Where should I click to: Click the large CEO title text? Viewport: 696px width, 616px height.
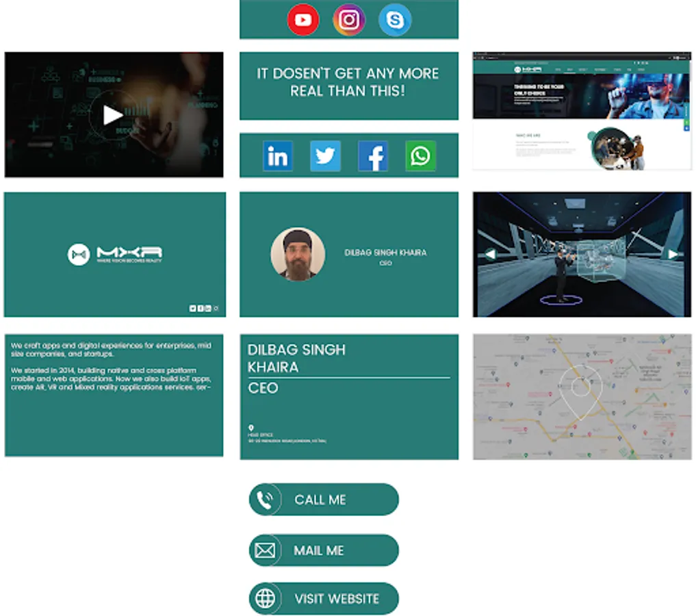click(263, 388)
